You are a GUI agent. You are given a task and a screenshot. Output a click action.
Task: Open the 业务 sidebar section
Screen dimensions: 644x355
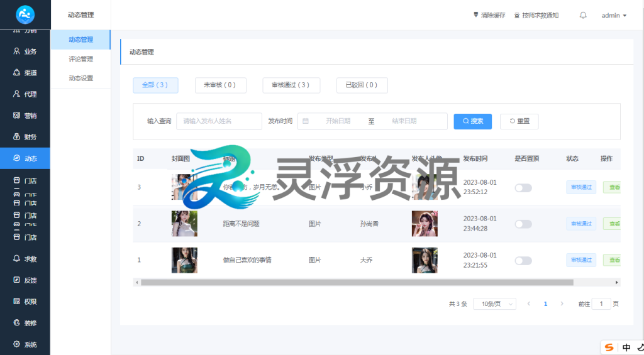point(25,52)
